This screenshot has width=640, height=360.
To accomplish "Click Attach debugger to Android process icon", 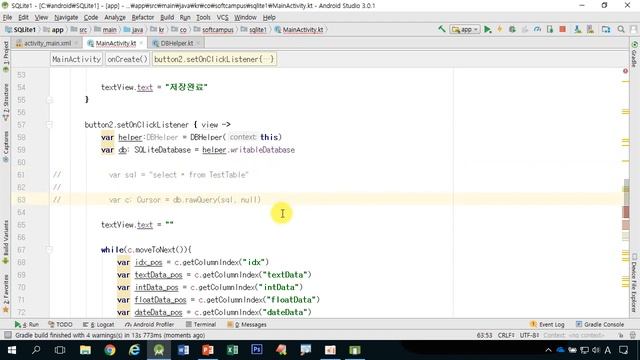I will (550, 29).
